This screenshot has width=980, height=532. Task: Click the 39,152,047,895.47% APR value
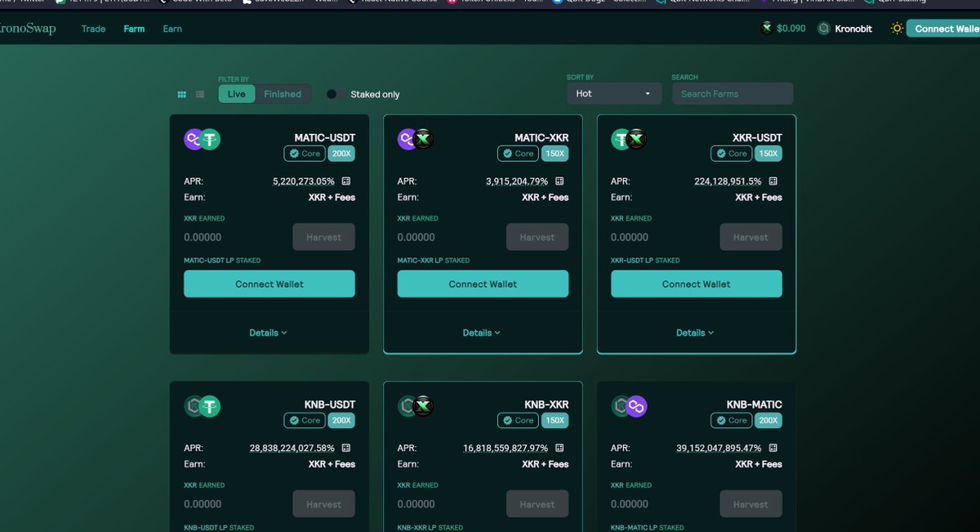coord(719,448)
